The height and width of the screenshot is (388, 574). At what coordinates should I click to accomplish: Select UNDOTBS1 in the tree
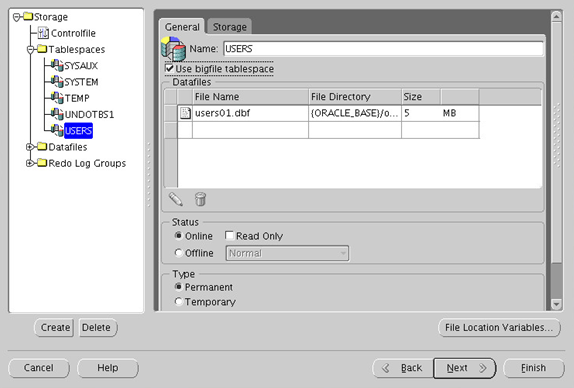click(x=89, y=115)
